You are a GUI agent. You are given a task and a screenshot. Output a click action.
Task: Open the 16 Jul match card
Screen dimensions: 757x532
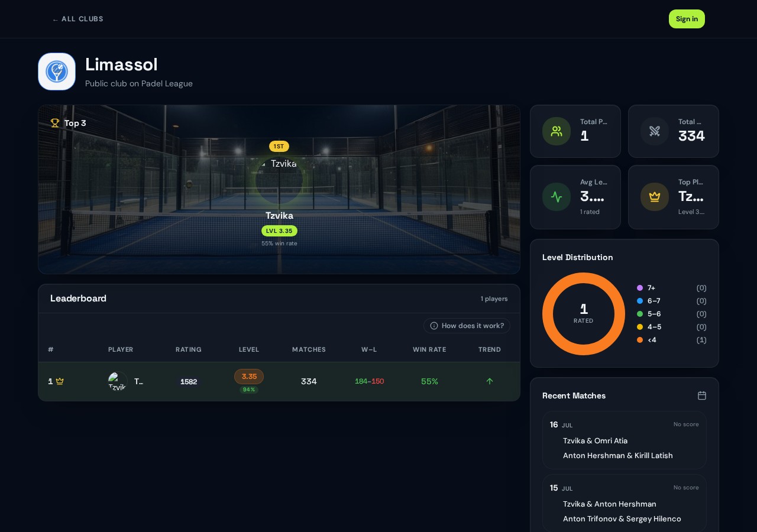click(625, 440)
